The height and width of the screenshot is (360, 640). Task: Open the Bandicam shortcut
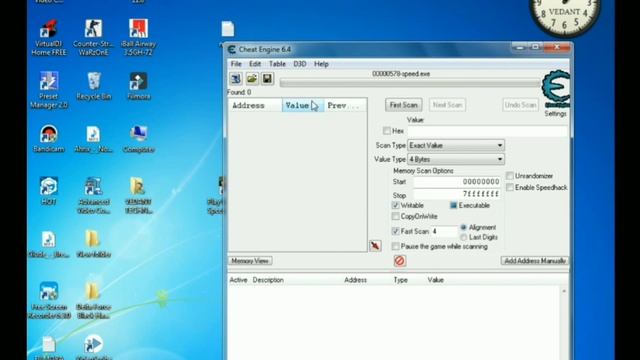tap(49, 139)
